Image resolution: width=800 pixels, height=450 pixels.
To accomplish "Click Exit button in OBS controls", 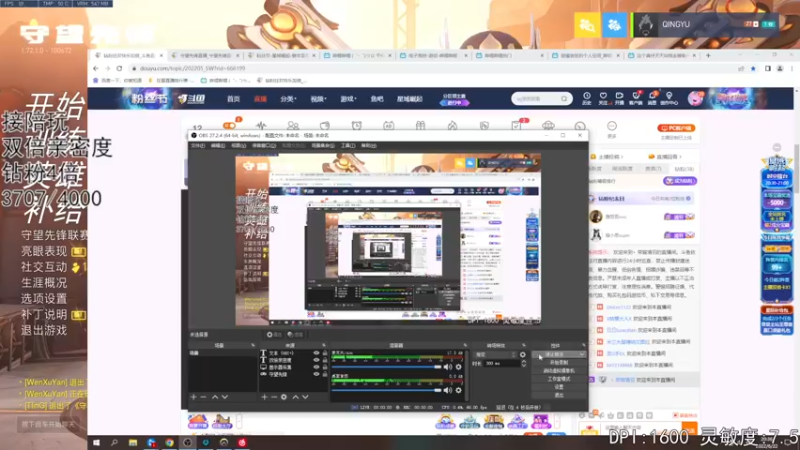I will click(x=559, y=395).
